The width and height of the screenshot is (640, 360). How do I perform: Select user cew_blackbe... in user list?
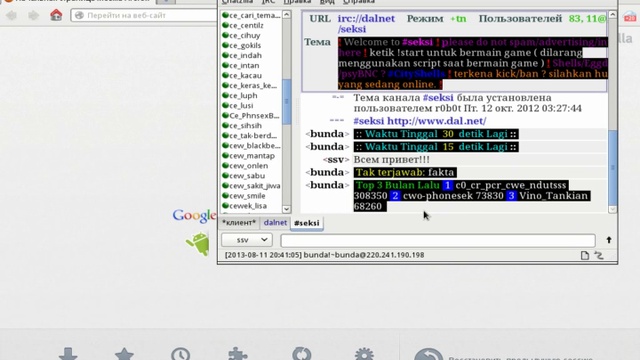251,146
